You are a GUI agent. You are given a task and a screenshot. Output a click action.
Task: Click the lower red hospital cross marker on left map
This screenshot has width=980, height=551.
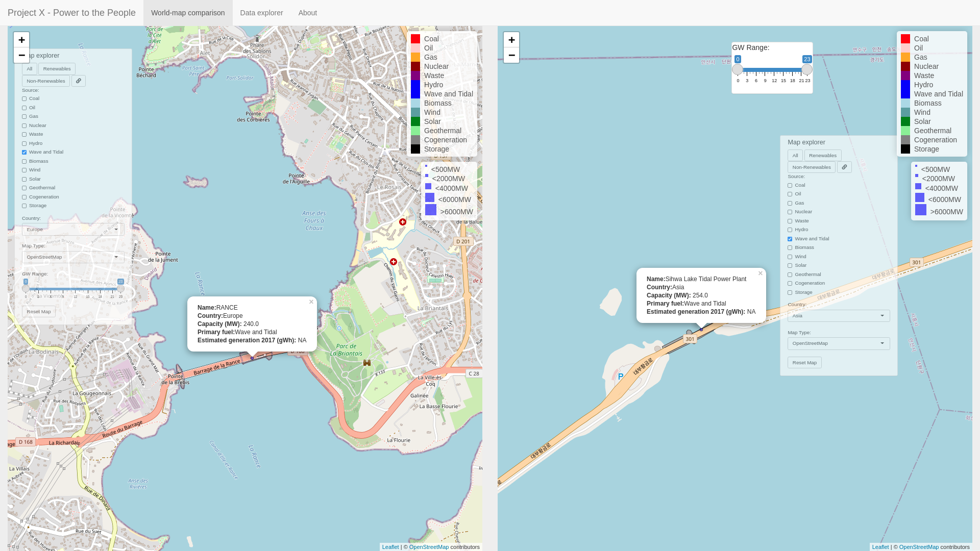[x=394, y=262]
